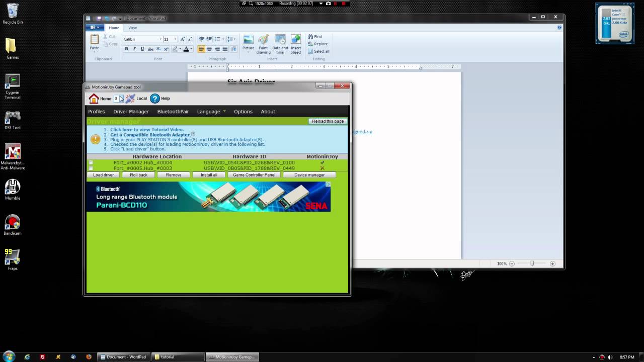Open Cygwin Terminal desktop icon

[x=13, y=86]
